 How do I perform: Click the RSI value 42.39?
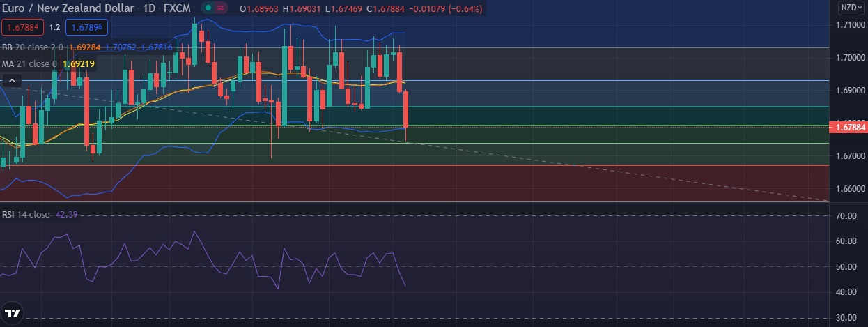[68, 214]
